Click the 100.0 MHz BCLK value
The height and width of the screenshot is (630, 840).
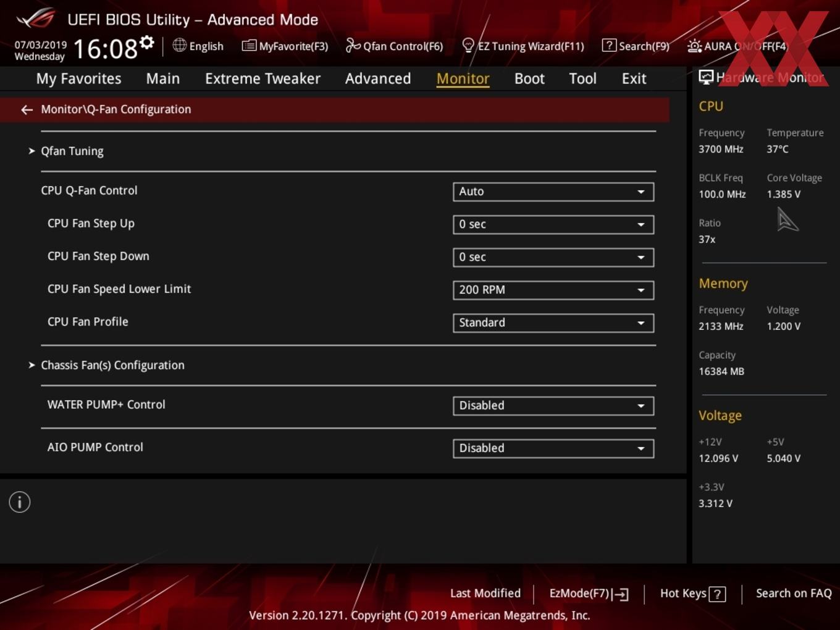click(x=722, y=194)
